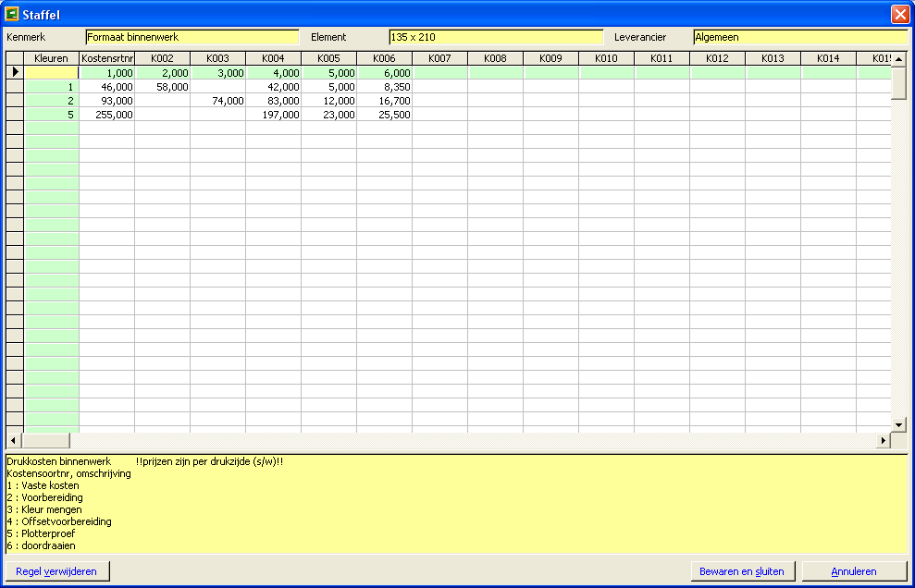
Task: Select the K012 column header
Action: (717, 58)
